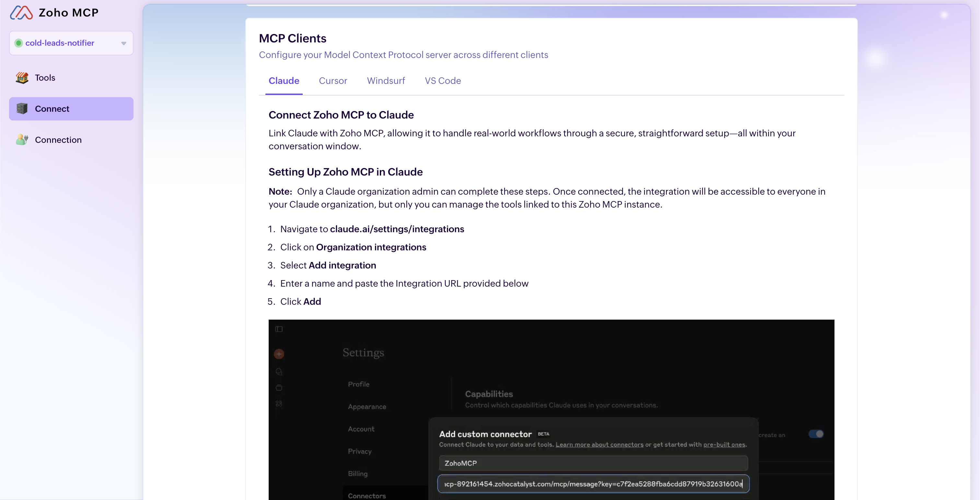Viewport: 980px width, 500px height.
Task: Click the Connection user-plug icon in the sidebar
Action: coord(22,140)
